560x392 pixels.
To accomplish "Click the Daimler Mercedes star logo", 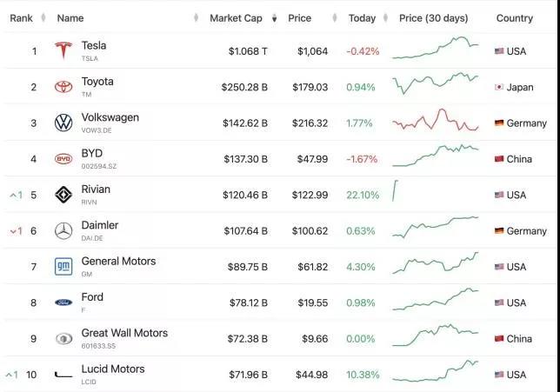I will click(63, 231).
